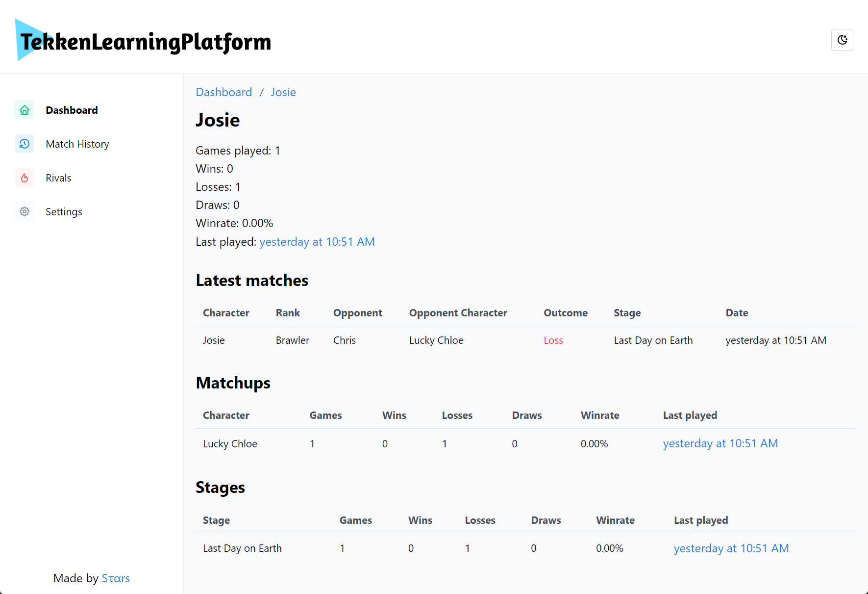This screenshot has width=868, height=594.
Task: Click the Matchups heading
Action: point(233,383)
